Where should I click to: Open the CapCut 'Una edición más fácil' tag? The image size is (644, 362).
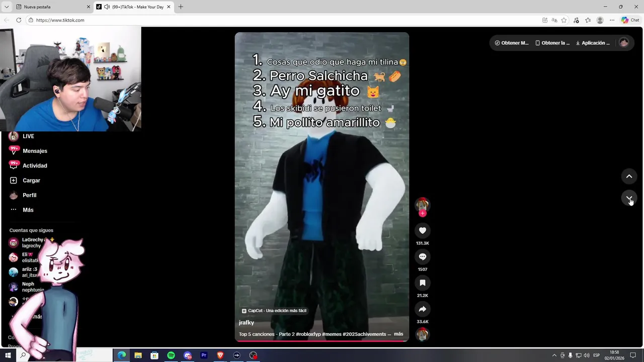(274, 311)
